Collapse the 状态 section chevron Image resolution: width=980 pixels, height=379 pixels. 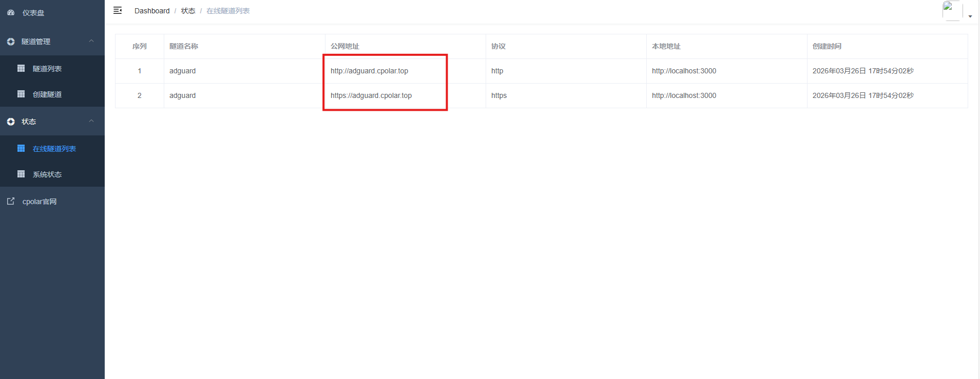pos(91,121)
